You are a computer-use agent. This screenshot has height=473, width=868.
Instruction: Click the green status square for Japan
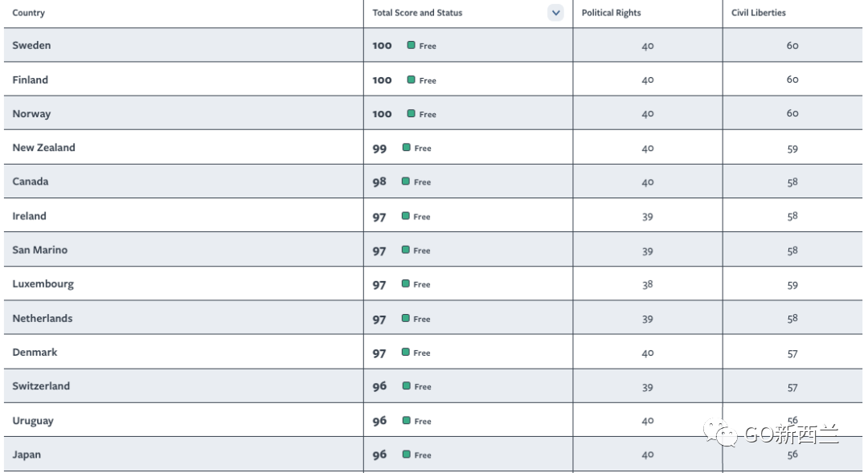(x=407, y=455)
